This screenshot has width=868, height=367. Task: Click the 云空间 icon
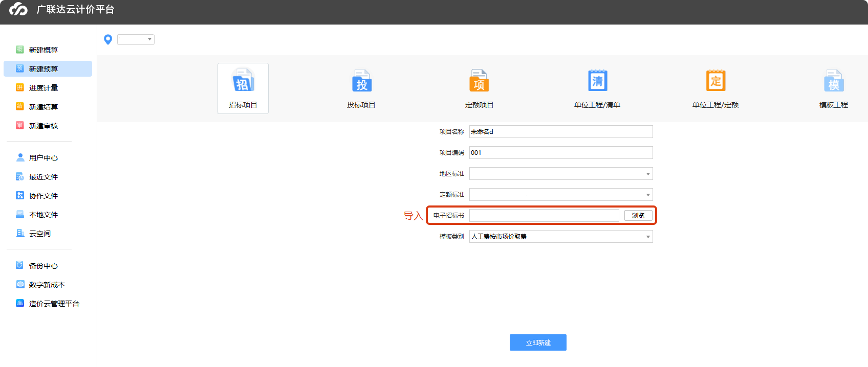[x=20, y=233]
